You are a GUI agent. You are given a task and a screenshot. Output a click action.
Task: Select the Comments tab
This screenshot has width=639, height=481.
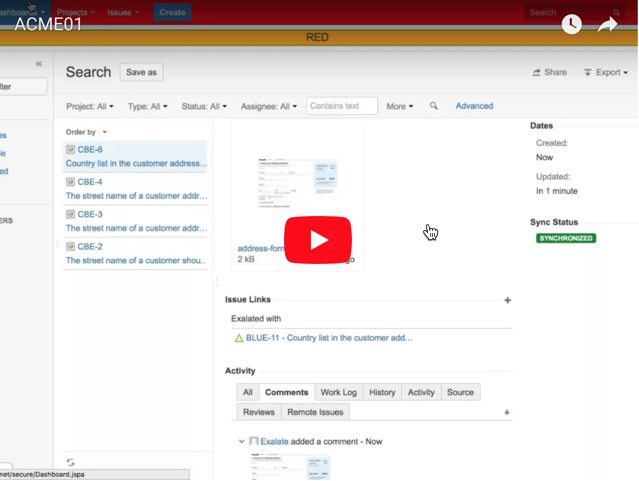pyautogui.click(x=286, y=392)
